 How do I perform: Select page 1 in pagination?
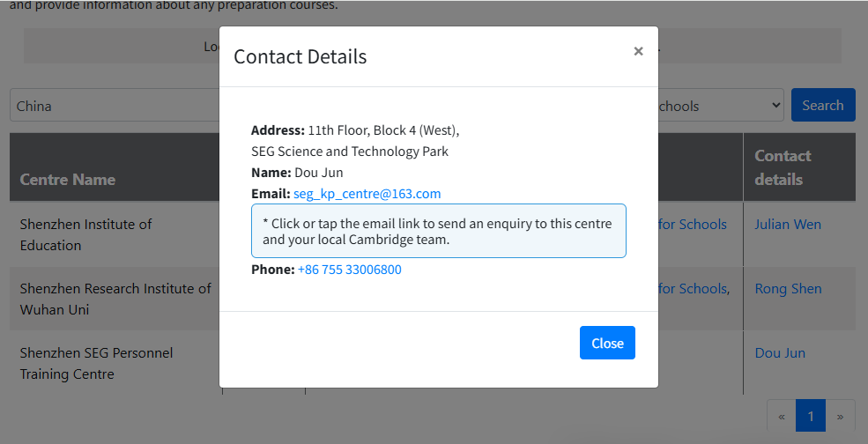coord(810,416)
